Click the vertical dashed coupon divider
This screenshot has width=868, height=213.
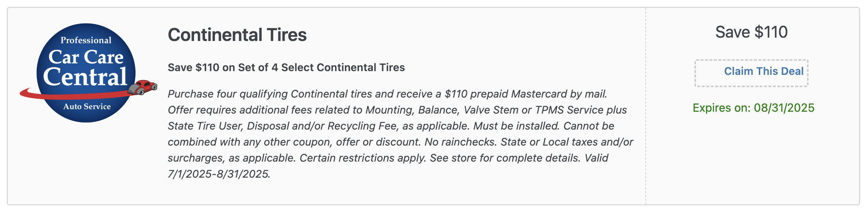(646, 106)
